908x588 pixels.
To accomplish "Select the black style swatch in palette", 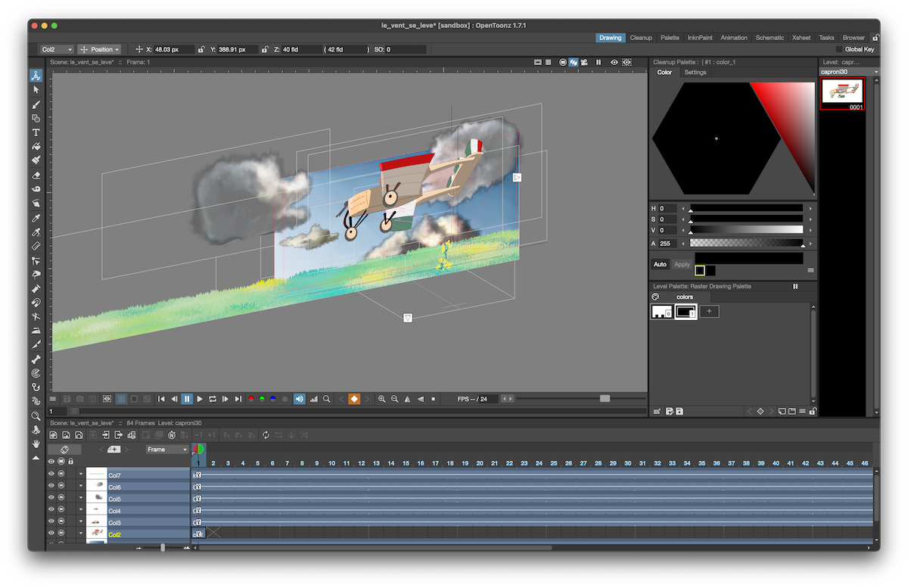I will point(686,312).
